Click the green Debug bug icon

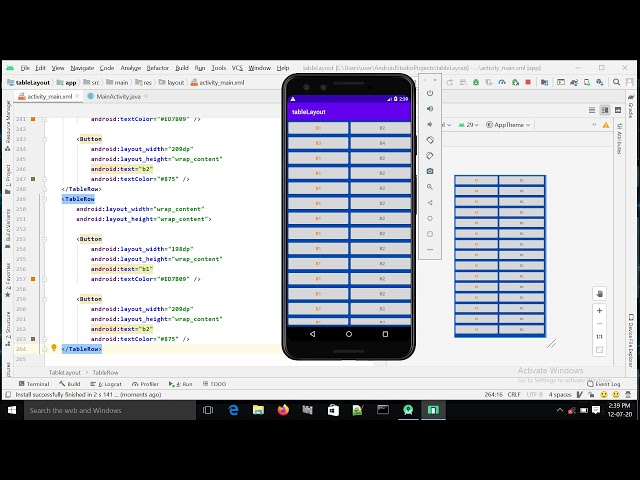tap(476, 82)
